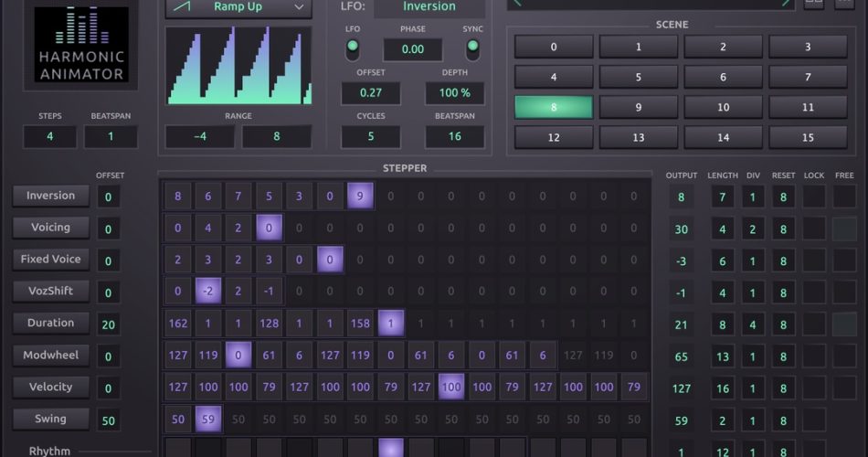
Task: Click the highlighted 59 step in Swing row
Action: (208, 420)
